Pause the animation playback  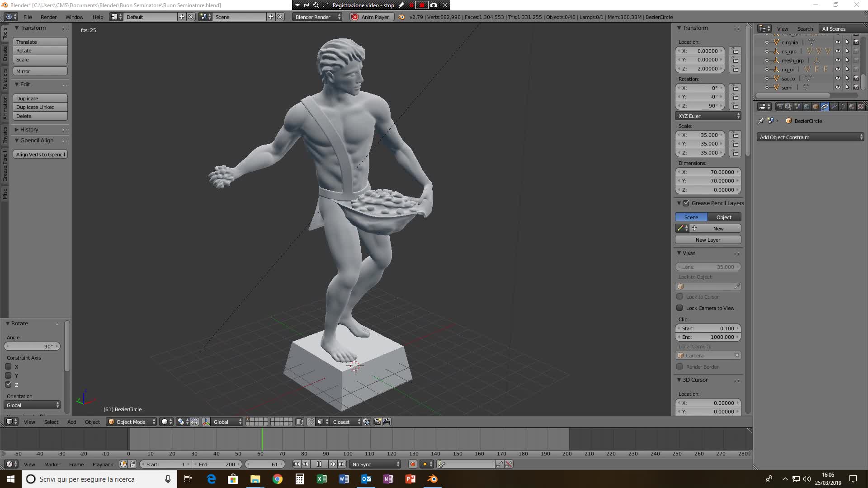point(319,464)
